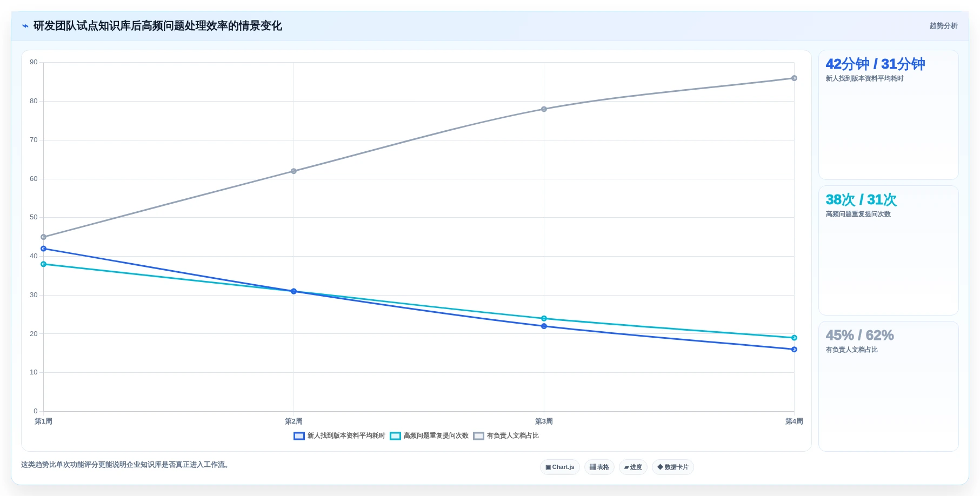Click the lightning icon beside the title
The width and height of the screenshot is (980, 496).
[x=25, y=26]
